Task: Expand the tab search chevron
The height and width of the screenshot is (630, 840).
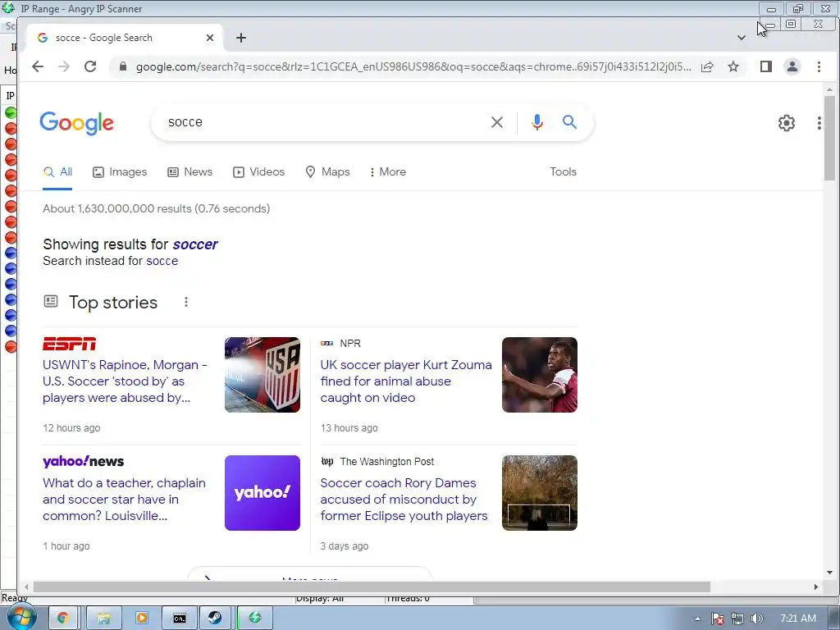Action: (x=742, y=38)
